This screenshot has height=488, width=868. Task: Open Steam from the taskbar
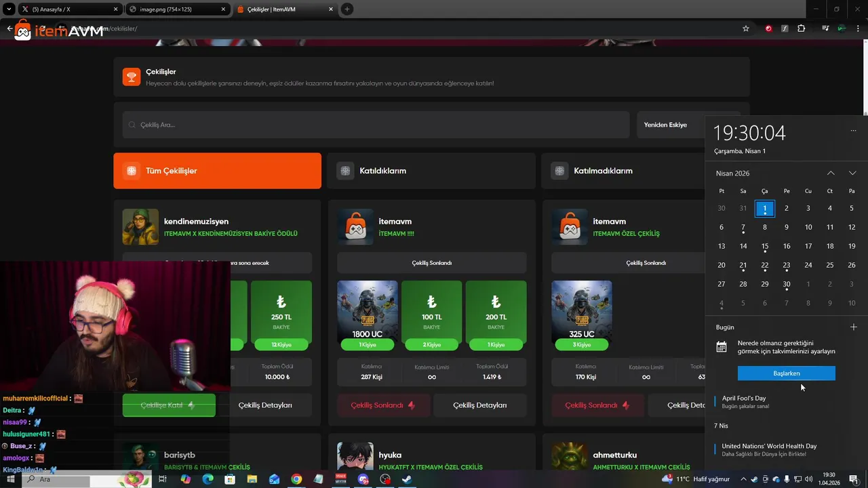click(407, 479)
